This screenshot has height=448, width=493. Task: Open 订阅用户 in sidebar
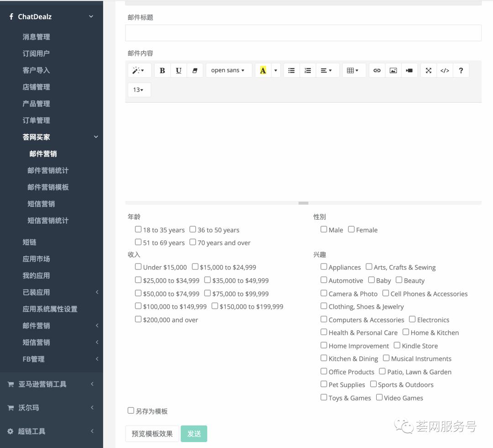[36, 53]
